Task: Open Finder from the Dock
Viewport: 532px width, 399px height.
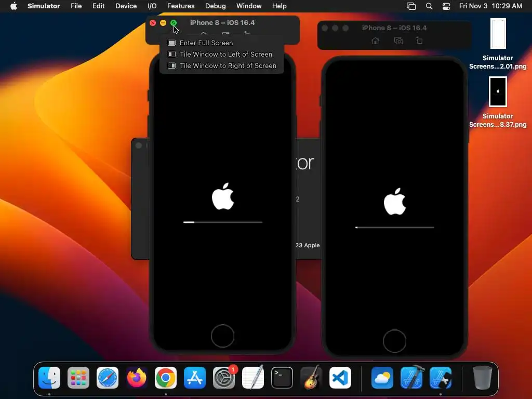Action: coord(49,378)
